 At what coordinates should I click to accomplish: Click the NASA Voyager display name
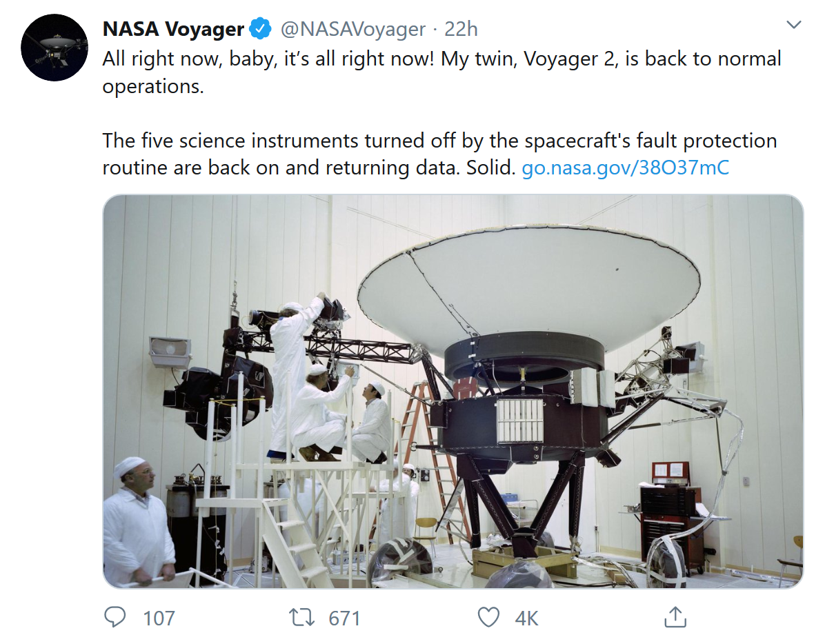click(x=173, y=29)
